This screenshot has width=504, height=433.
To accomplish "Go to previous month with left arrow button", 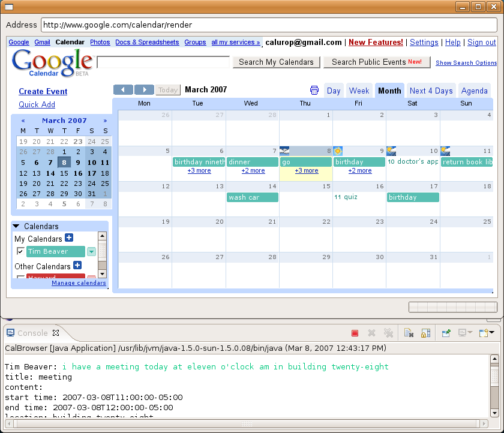I will point(123,90).
